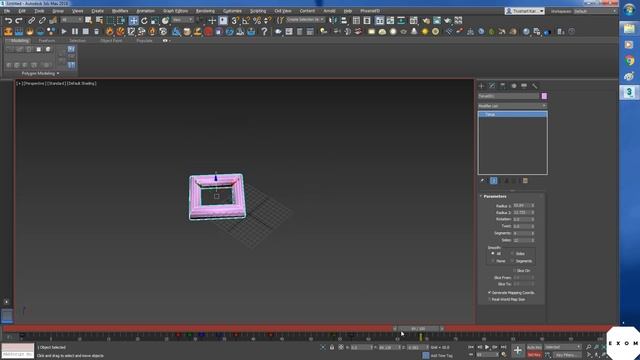Viewport: 640px width, 360px height.
Task: Expand the Polygon Modeling ribbon panel
Action: [x=40, y=73]
